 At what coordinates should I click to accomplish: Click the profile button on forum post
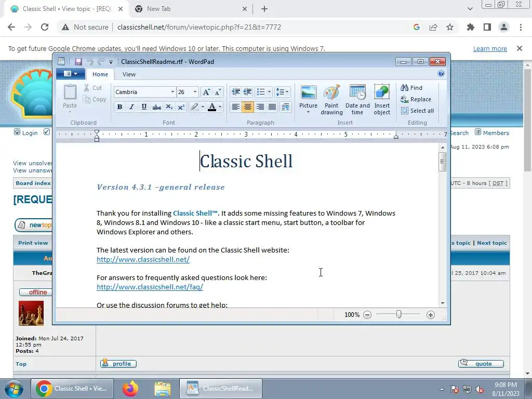[118, 364]
